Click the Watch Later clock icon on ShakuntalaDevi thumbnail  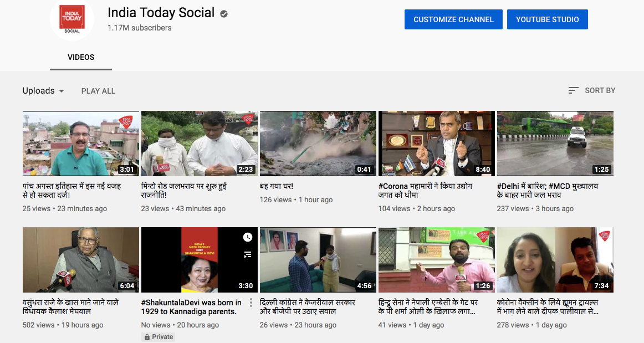click(247, 237)
